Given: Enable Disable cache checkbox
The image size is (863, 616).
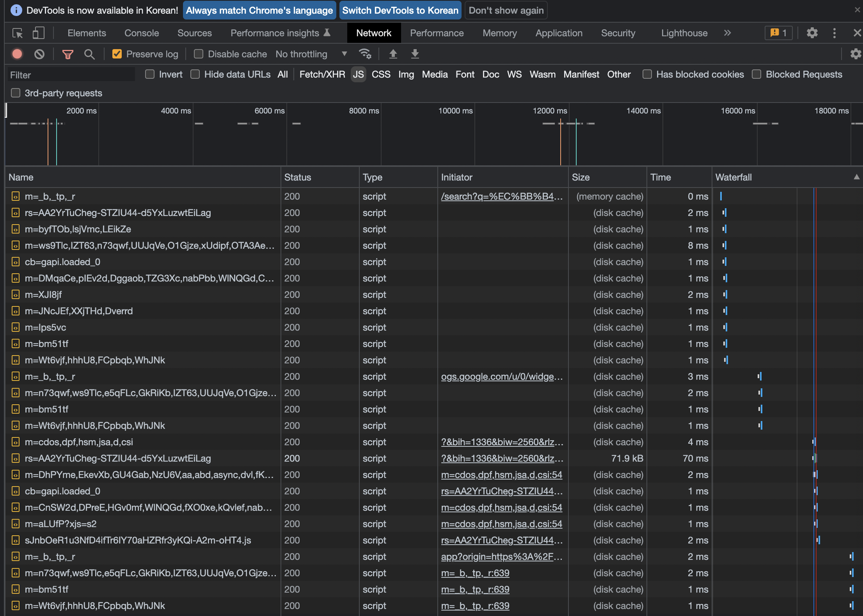Looking at the screenshot, I should point(199,54).
